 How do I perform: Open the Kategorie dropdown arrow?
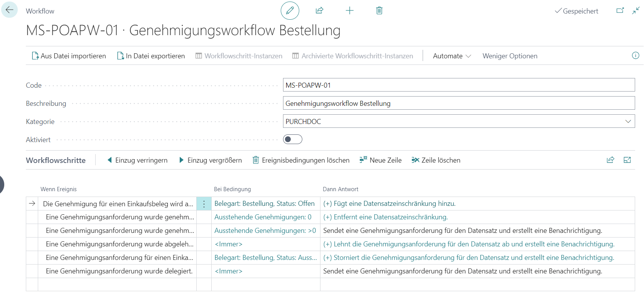coord(628,121)
